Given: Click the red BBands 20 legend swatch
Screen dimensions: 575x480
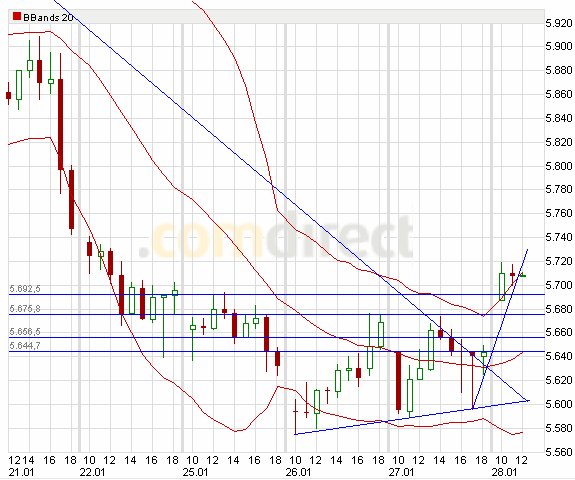Looking at the screenshot, I should click(17, 17).
